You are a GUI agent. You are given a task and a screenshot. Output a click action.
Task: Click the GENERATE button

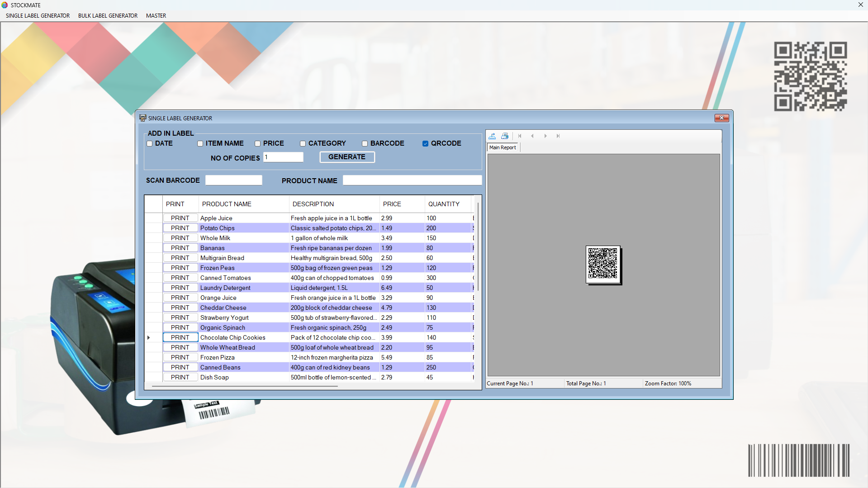click(x=347, y=157)
